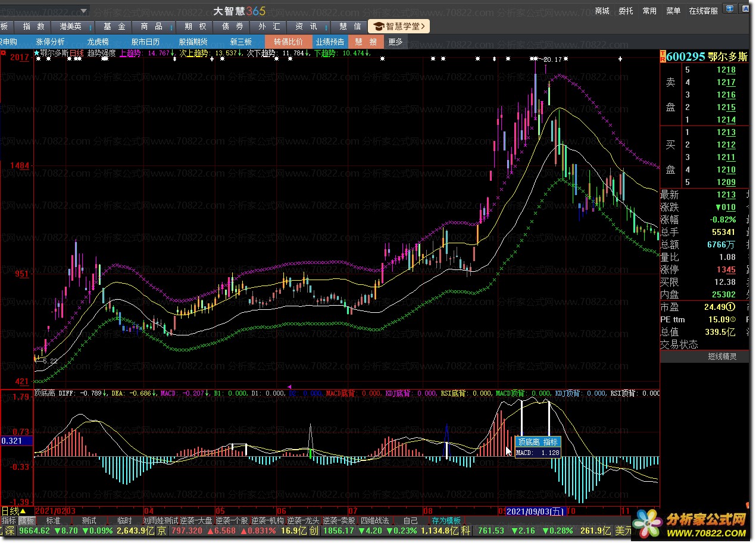Click the yellow triangle next to 日线
The width and height of the screenshot is (756, 543).
pyautogui.click(x=23, y=511)
